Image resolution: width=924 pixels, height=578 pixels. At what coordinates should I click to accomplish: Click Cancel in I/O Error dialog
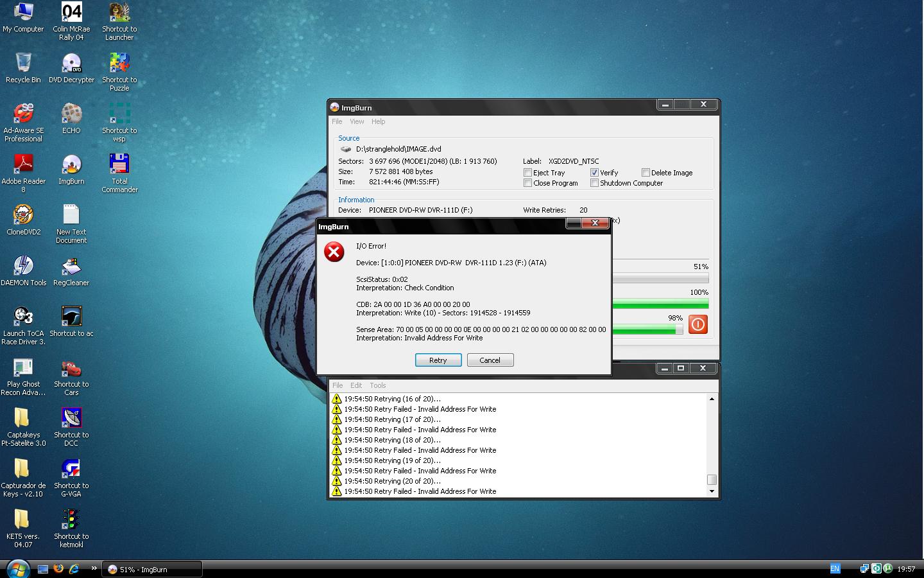[490, 360]
